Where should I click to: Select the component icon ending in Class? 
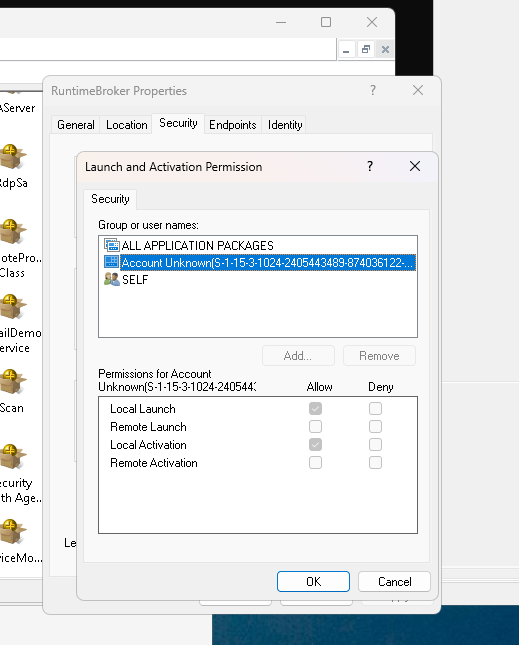tap(12, 231)
